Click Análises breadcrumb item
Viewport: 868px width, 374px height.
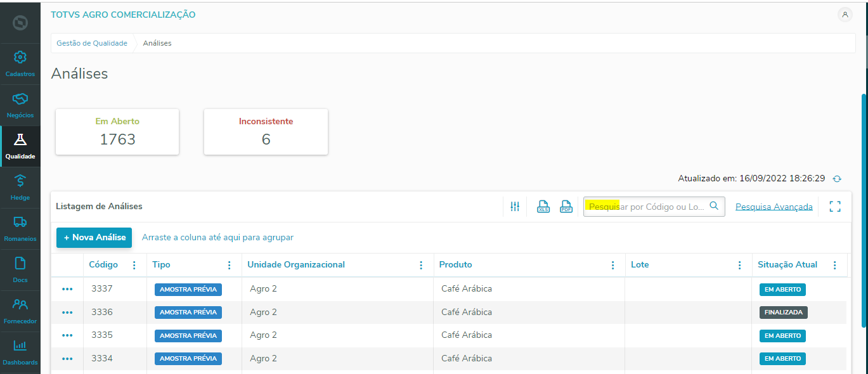(x=157, y=43)
